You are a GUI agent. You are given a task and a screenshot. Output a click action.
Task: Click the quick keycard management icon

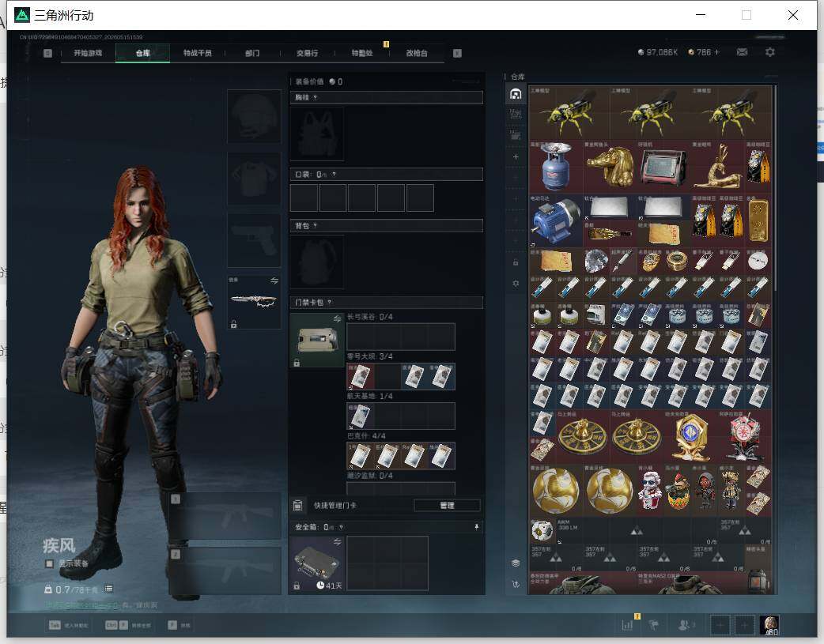coord(297,506)
